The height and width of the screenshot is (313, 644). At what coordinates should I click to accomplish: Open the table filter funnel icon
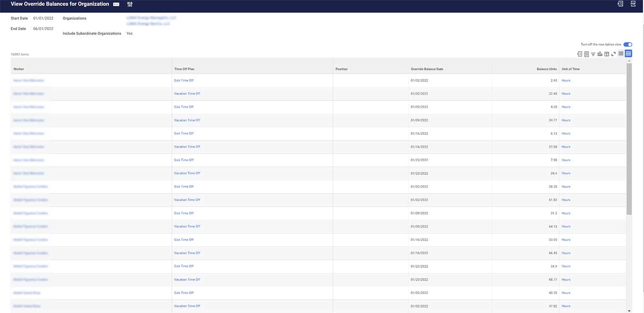tap(593, 54)
